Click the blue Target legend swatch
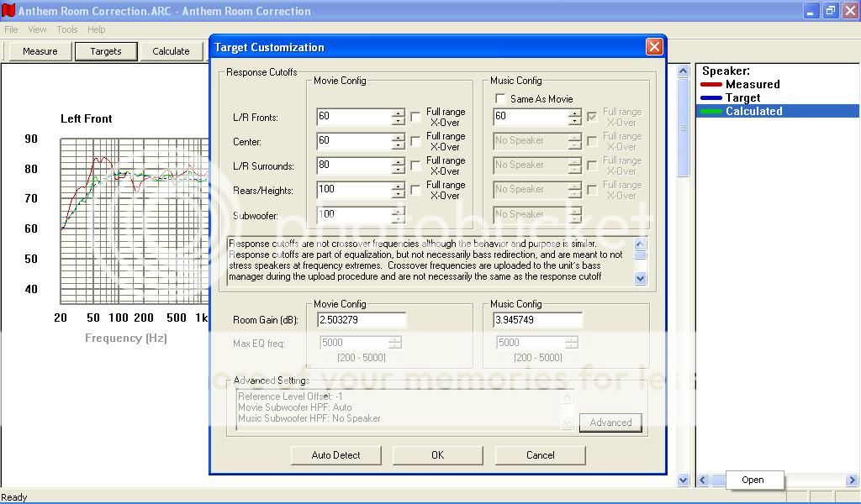 tap(711, 97)
